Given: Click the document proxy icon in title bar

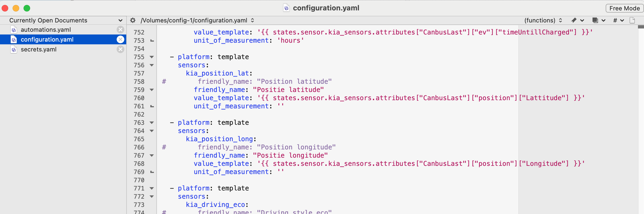Looking at the screenshot, I should [x=286, y=8].
